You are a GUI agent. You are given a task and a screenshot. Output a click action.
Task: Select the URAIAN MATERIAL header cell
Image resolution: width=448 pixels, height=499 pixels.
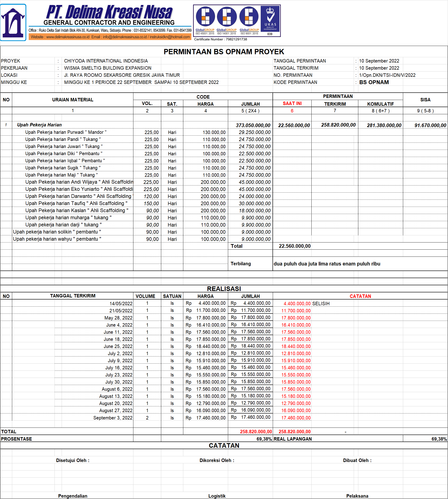(73, 100)
